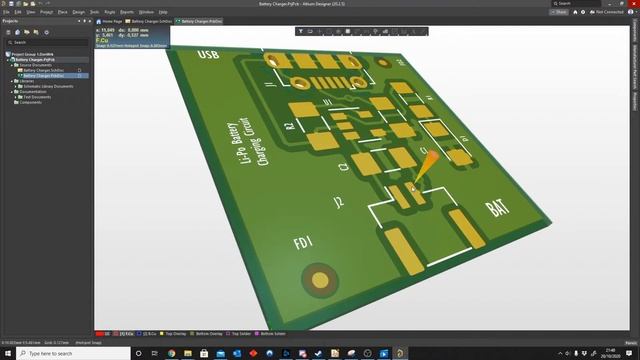Click the search box in title bar
This screenshot has width=640, height=360.
point(576,3)
